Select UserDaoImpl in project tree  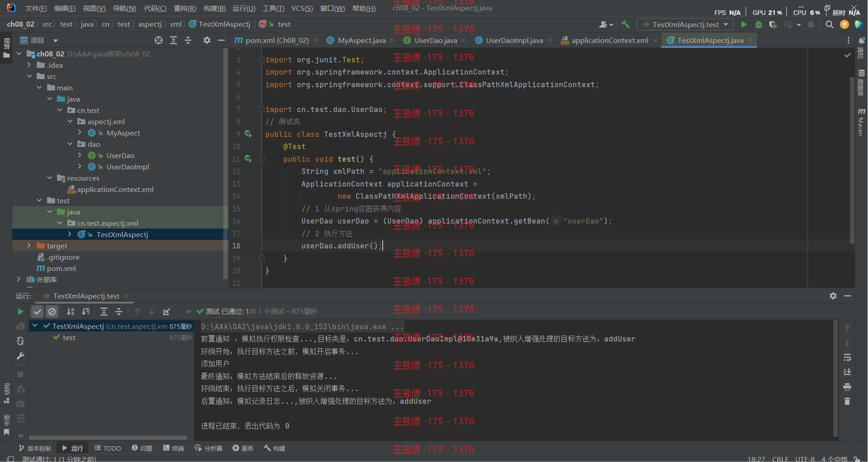click(x=127, y=167)
